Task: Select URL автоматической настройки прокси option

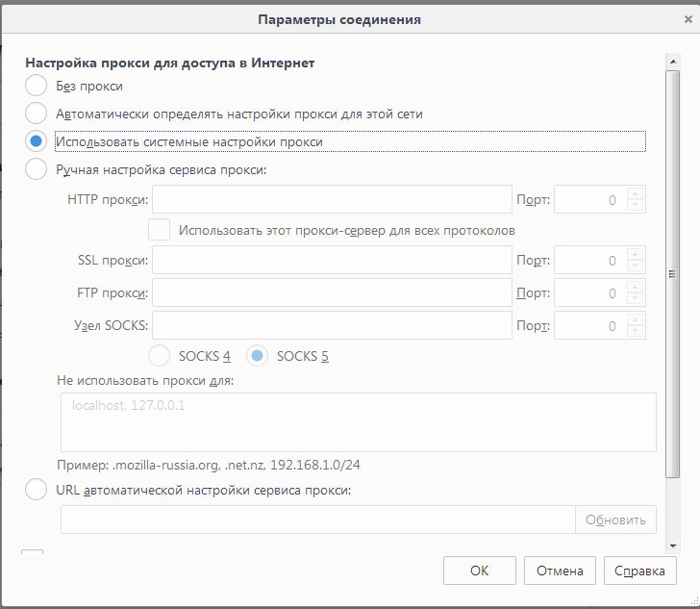Action: (x=36, y=490)
